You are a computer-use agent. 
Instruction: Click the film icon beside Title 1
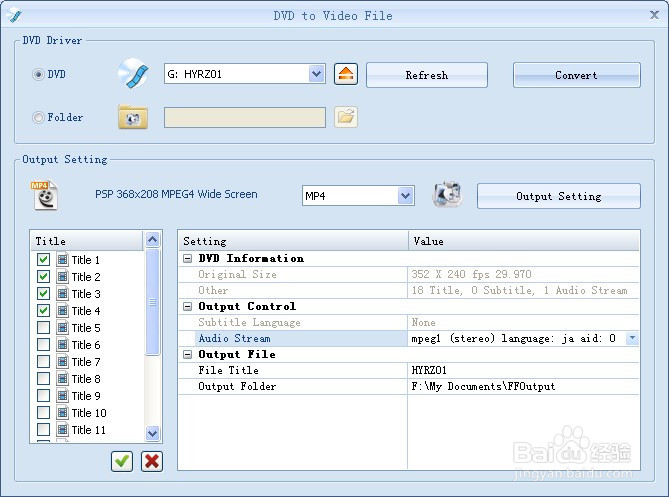click(x=62, y=259)
